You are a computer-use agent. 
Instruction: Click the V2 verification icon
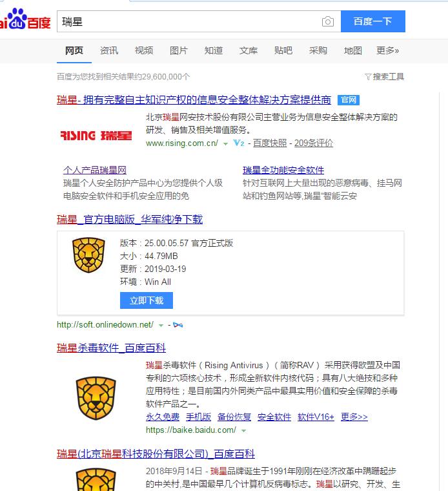click(239, 143)
